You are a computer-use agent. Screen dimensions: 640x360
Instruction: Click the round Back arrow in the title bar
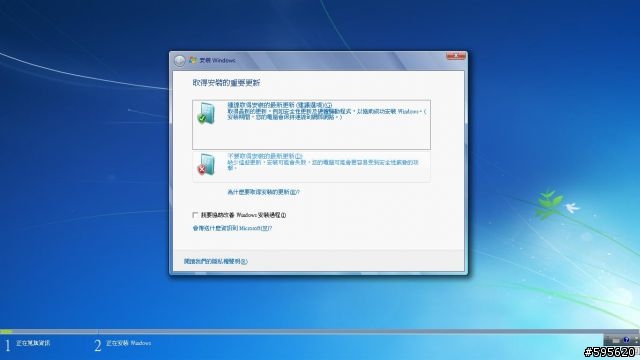pos(180,60)
